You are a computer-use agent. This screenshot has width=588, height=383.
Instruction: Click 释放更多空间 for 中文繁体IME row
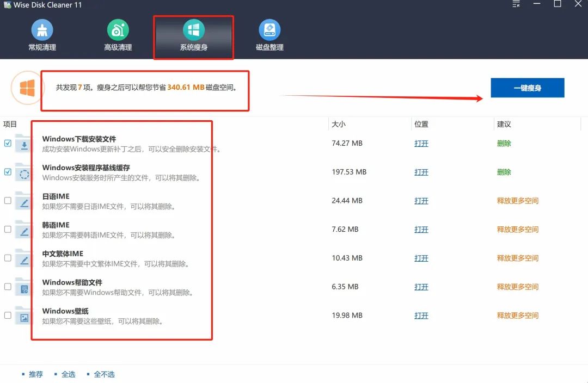coord(518,258)
